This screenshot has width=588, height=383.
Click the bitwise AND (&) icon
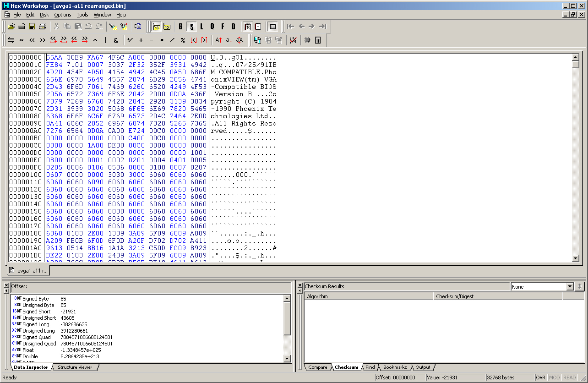coord(116,40)
